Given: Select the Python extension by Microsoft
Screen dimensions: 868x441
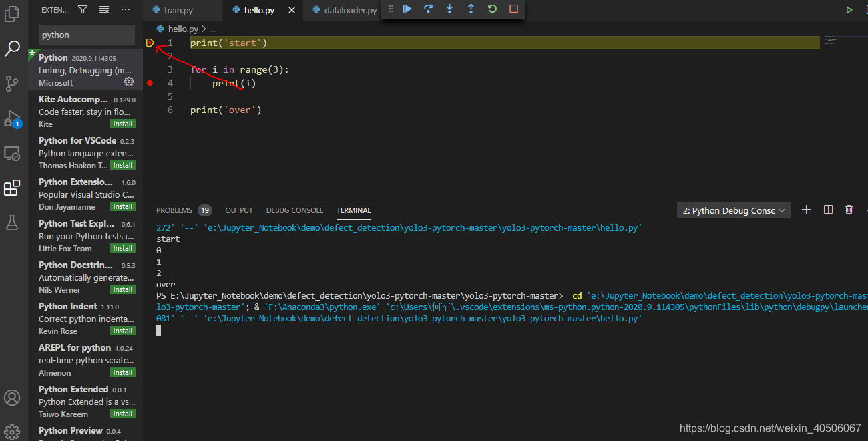Looking at the screenshot, I should 85,69.
